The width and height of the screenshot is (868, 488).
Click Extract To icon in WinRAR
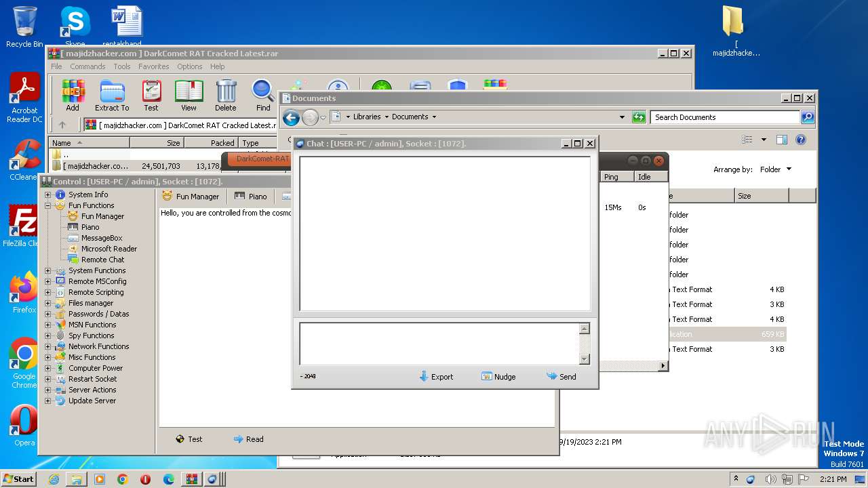pyautogui.click(x=112, y=95)
